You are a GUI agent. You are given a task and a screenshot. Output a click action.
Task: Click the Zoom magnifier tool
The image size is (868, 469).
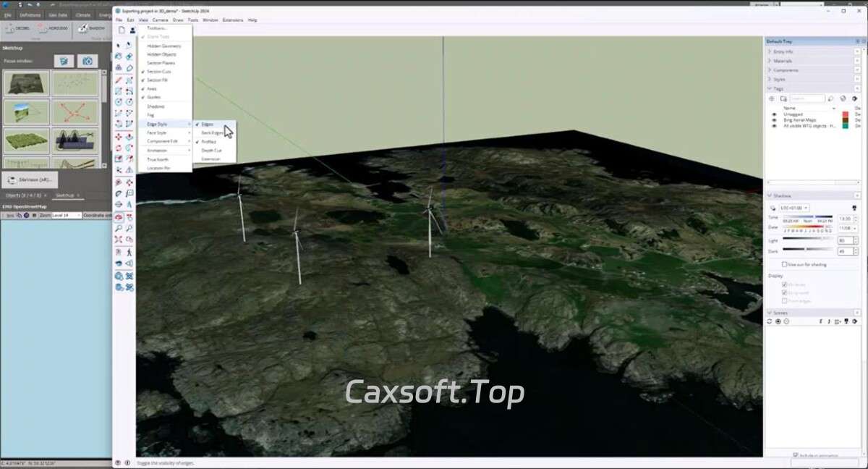coord(119,228)
